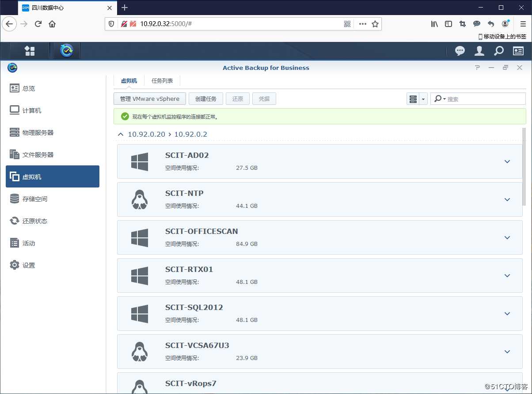Switch to the 任务列表 tab

pyautogui.click(x=162, y=81)
